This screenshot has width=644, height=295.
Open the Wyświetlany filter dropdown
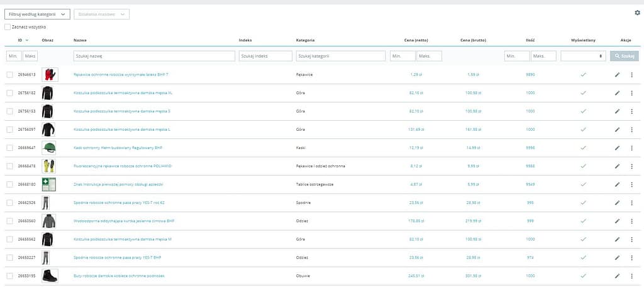point(583,56)
